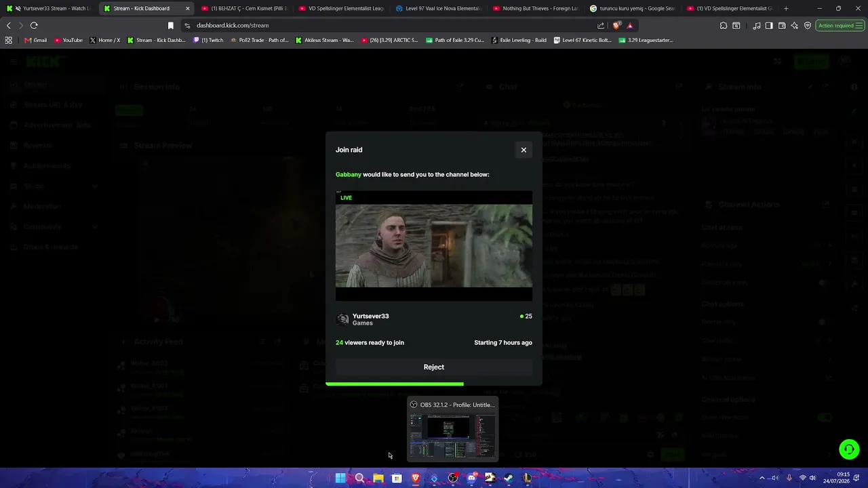
Task: Click the '24 viewers ready to join' text
Action: (370, 343)
